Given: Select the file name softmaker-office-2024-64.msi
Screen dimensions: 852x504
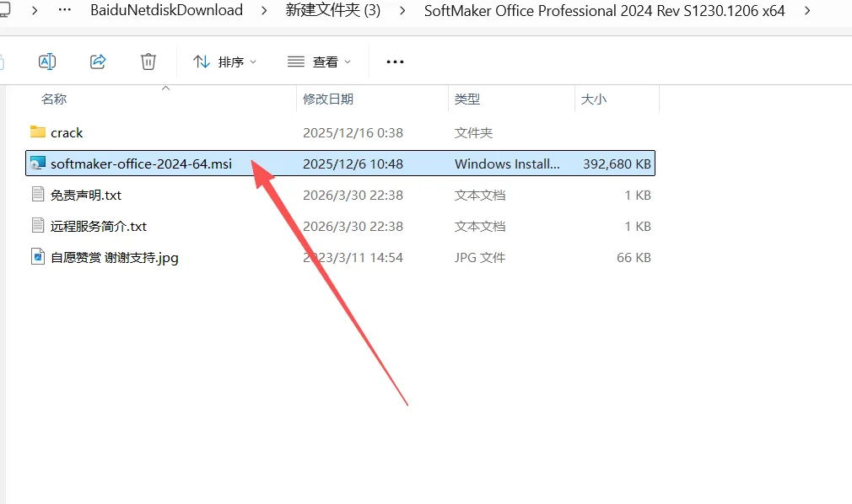Looking at the screenshot, I should (141, 164).
